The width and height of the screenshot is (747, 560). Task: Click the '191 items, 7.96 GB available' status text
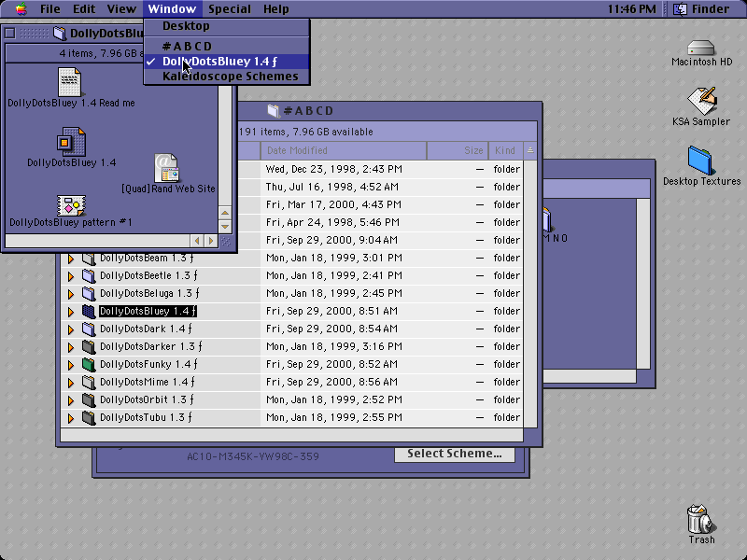click(306, 132)
